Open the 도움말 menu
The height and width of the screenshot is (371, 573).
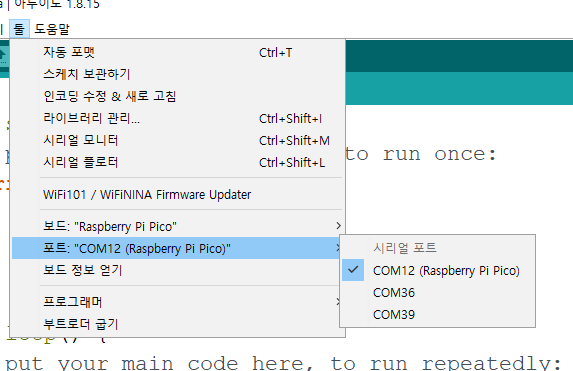(x=52, y=29)
